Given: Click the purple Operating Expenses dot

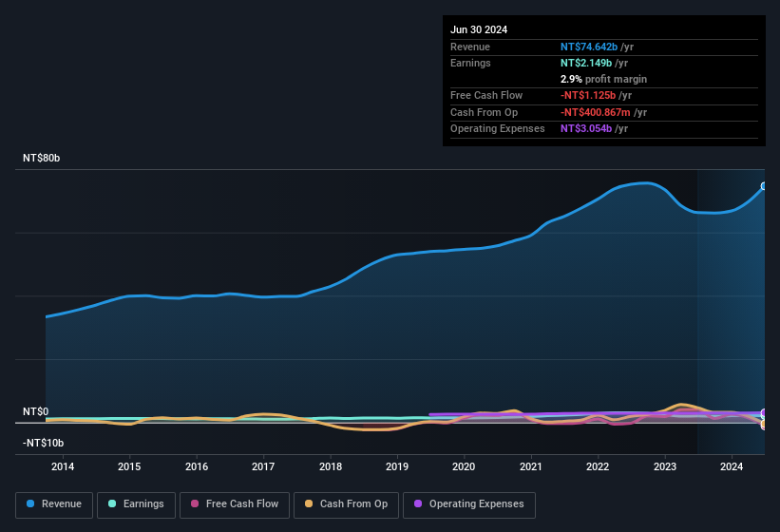Looking at the screenshot, I should (418, 503).
